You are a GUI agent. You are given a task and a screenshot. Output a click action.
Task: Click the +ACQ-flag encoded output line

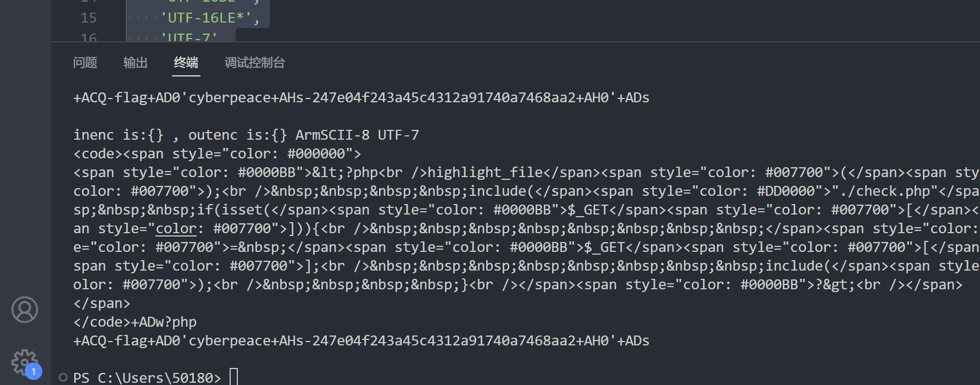coord(360,97)
